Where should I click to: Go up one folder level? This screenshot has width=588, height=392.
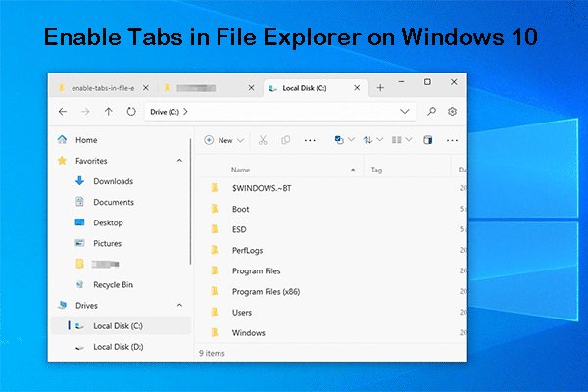point(109,112)
